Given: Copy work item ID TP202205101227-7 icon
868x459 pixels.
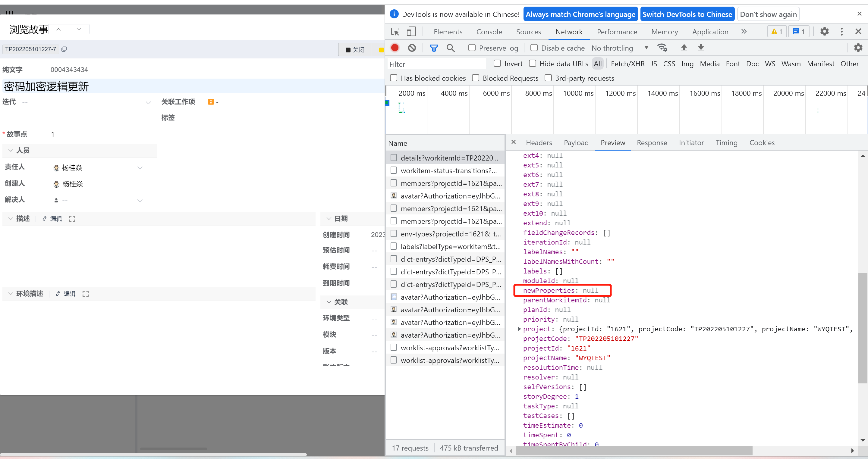Looking at the screenshot, I should [64, 49].
